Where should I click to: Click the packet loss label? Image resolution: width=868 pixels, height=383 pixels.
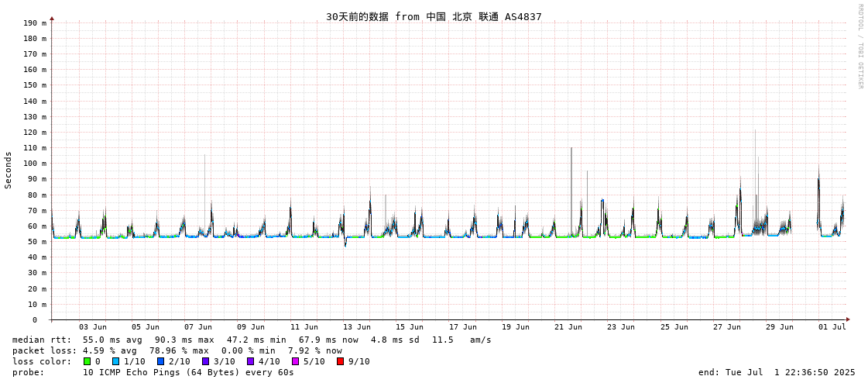(x=43, y=351)
